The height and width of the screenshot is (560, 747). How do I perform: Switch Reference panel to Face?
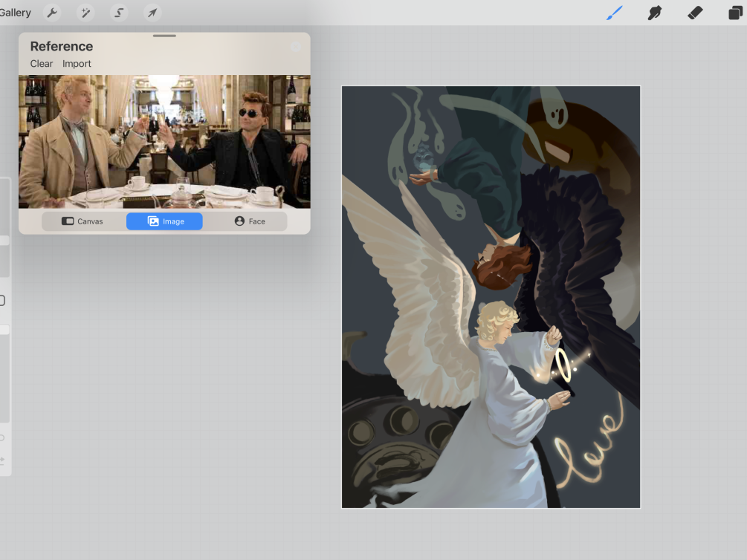250,221
